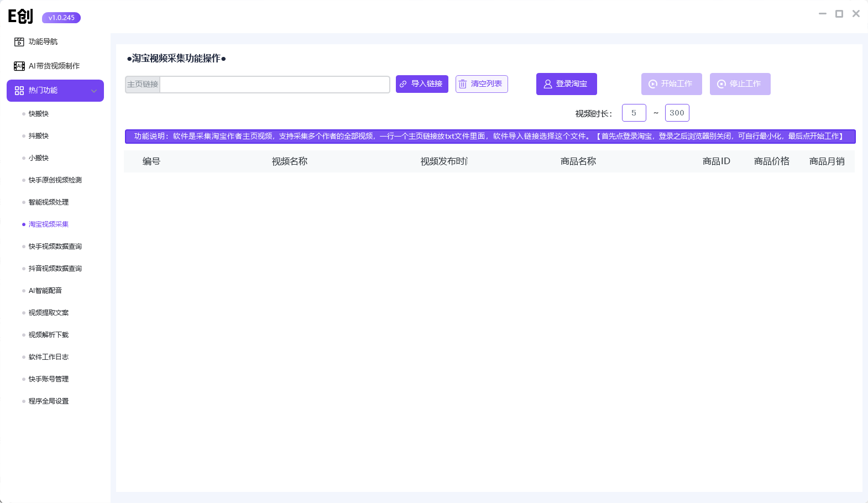Screen dimensions: 868x503
Task: Open 智能视频处理 menu item
Action: click(x=49, y=202)
